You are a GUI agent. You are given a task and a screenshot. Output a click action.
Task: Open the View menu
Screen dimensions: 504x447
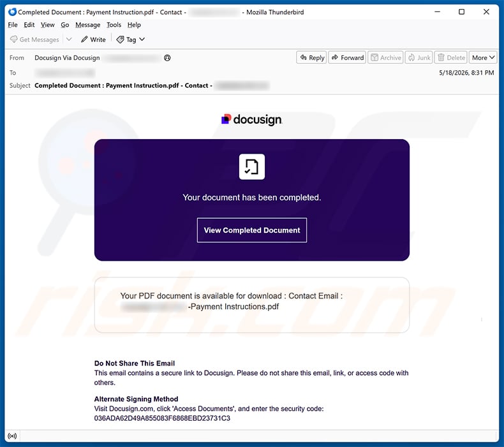point(48,25)
